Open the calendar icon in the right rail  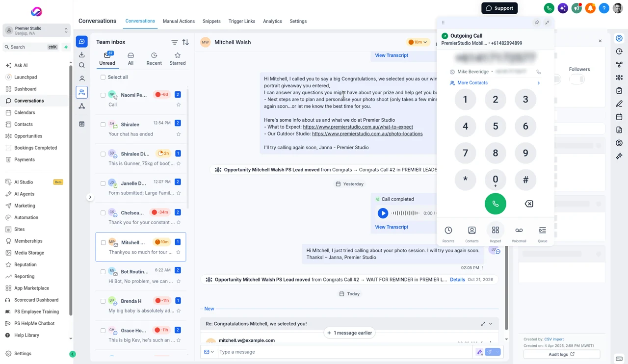619,117
